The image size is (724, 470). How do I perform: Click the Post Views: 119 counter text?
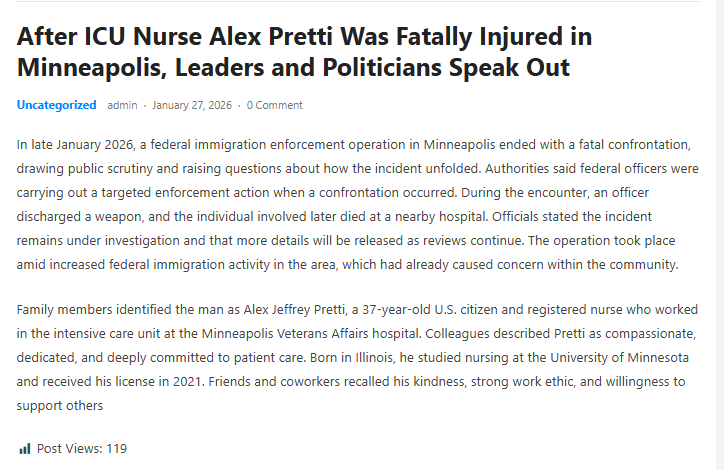point(82,449)
